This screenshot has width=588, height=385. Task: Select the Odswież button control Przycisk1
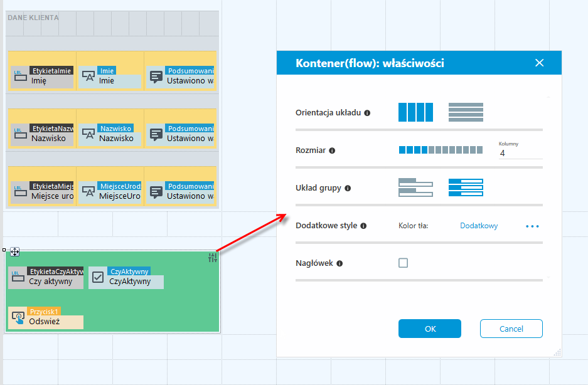46,318
